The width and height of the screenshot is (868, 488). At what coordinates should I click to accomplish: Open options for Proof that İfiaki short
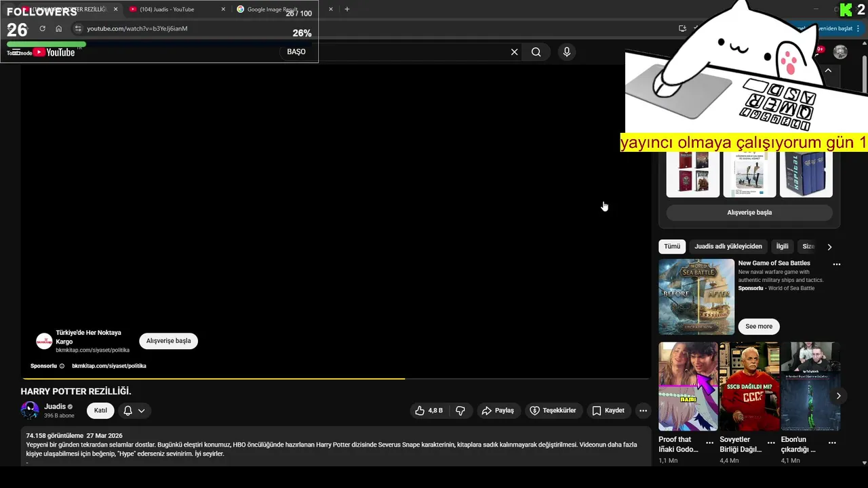[709, 443]
